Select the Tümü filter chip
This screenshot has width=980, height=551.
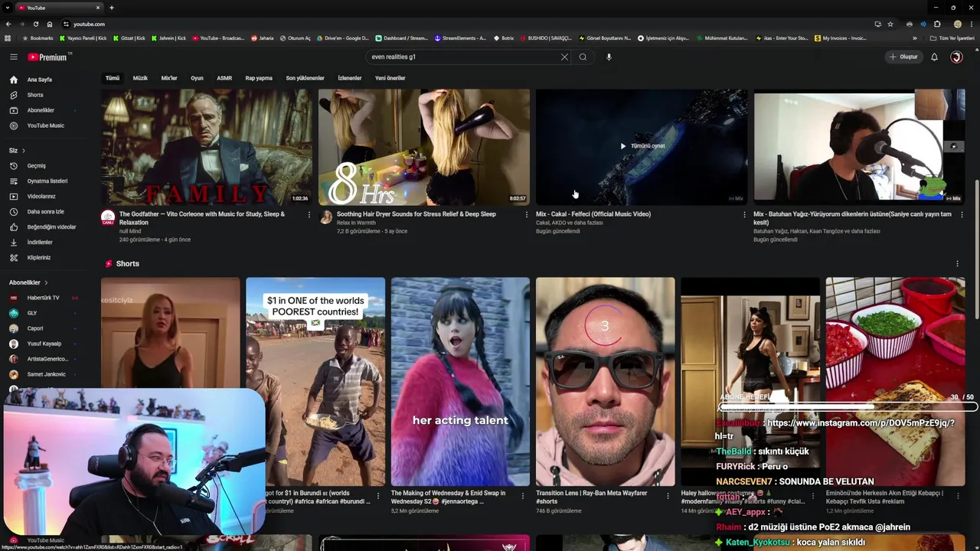coord(113,78)
